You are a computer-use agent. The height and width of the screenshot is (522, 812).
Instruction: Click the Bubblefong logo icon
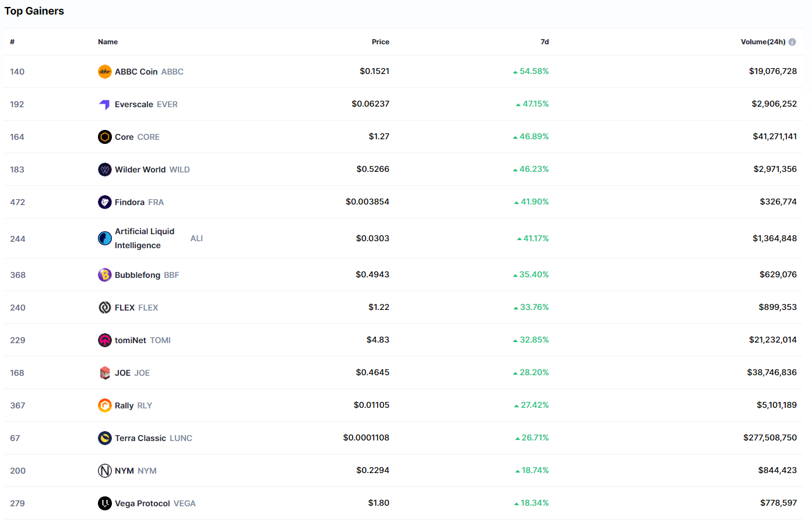click(104, 275)
